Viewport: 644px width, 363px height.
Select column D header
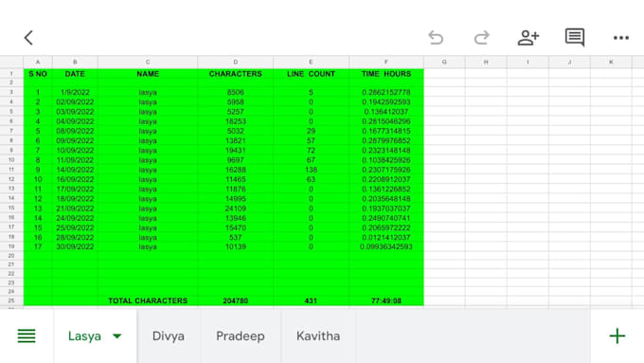point(235,62)
